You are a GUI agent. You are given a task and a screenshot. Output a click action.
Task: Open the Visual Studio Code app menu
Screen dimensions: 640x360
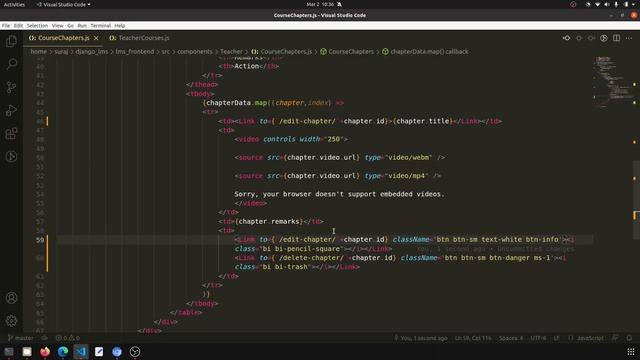click(x=63, y=4)
